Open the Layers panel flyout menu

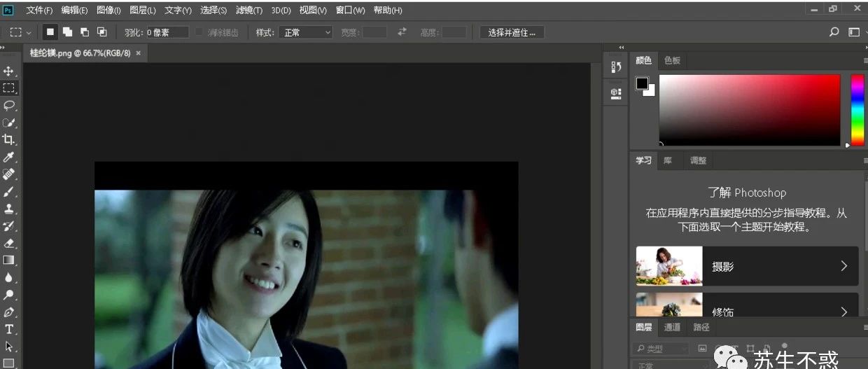pos(864,327)
